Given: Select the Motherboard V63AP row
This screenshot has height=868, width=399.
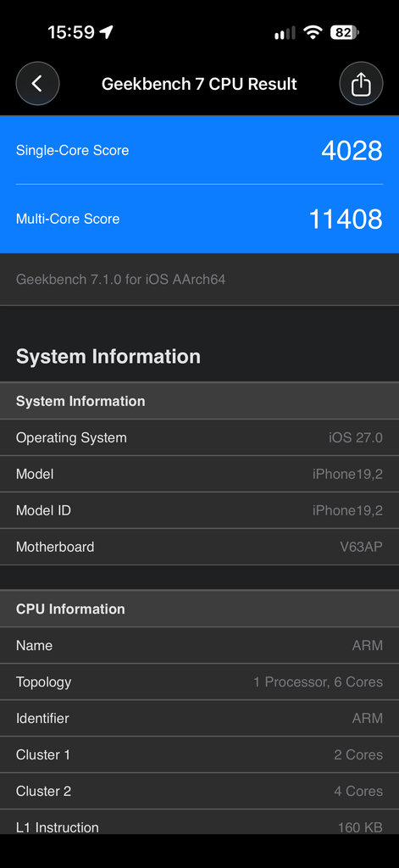Looking at the screenshot, I should pos(199,547).
